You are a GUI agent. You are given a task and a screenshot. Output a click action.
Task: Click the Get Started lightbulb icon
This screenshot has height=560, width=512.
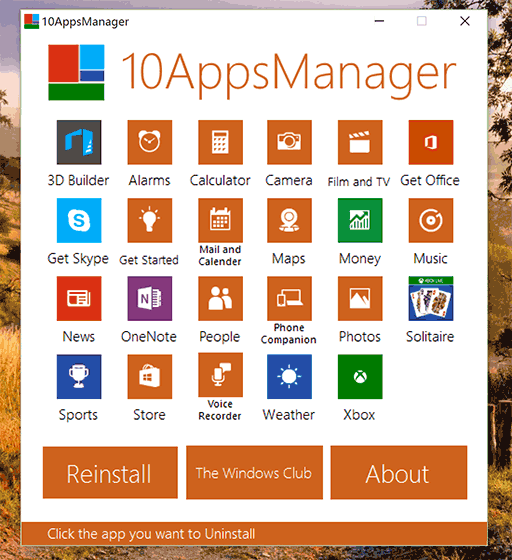coord(150,220)
